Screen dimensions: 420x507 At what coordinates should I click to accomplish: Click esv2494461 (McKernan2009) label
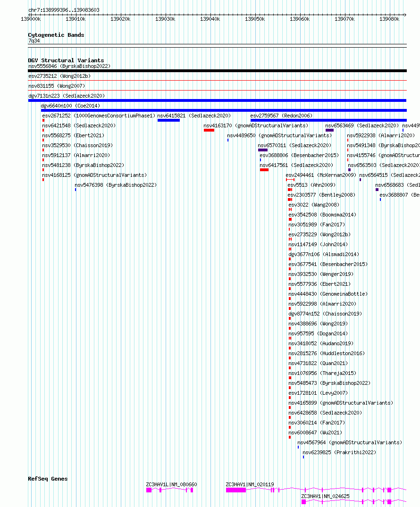click(x=321, y=175)
